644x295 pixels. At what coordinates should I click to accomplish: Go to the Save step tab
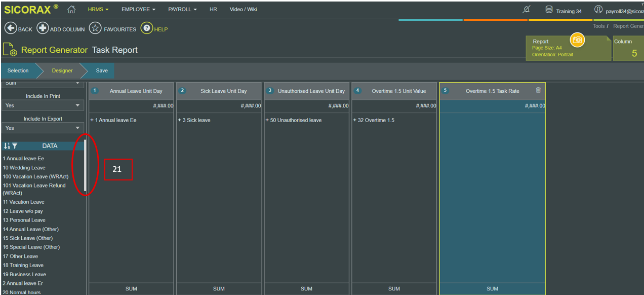pyautogui.click(x=102, y=70)
